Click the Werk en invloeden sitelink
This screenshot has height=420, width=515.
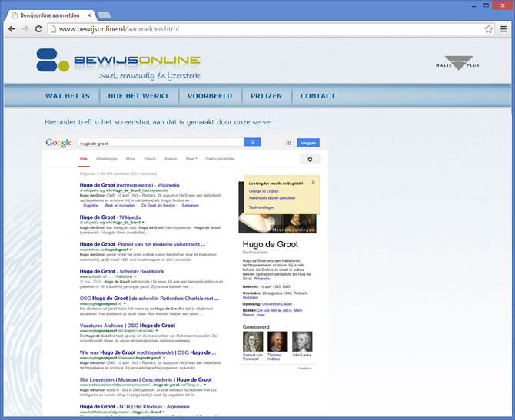[x=120, y=206]
